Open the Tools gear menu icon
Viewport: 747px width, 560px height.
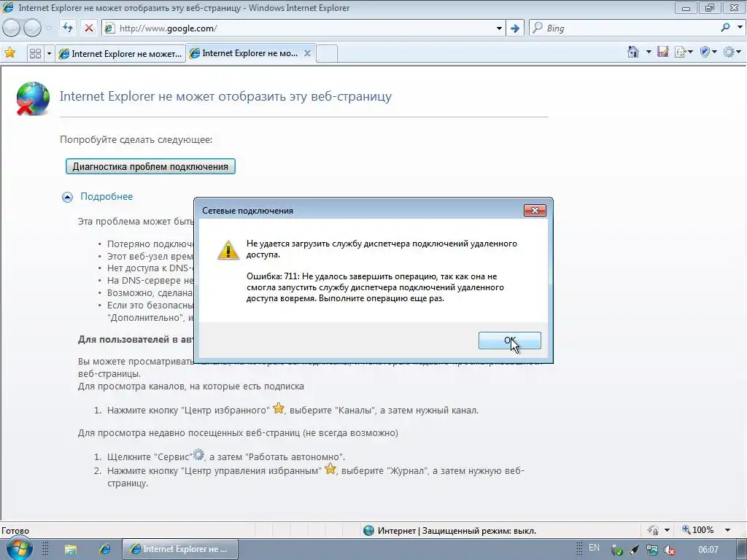729,52
